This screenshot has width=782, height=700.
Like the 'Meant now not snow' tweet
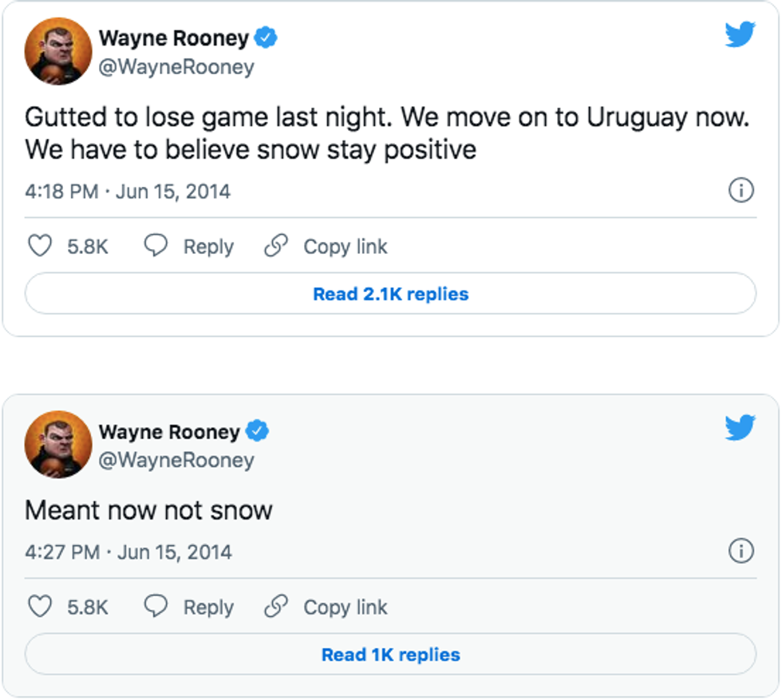(x=40, y=607)
